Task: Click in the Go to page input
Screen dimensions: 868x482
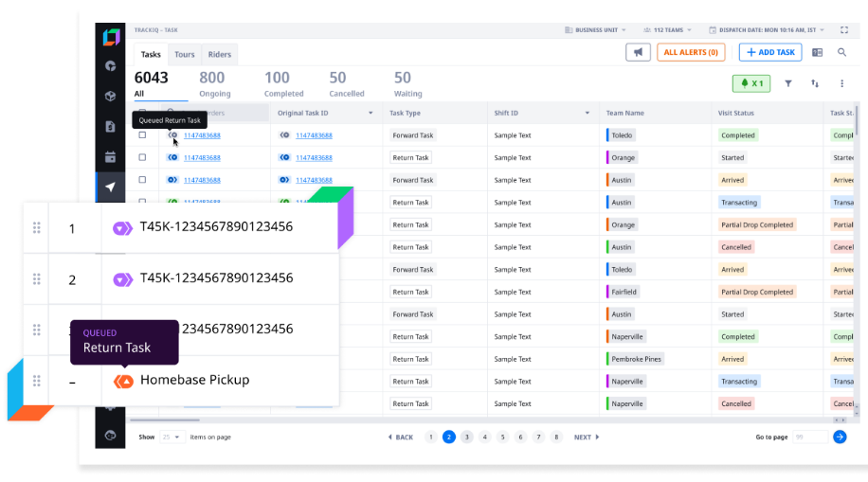Action: 810,437
